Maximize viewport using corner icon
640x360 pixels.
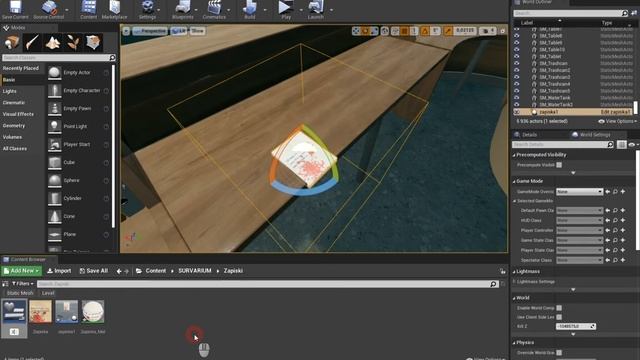coord(502,31)
